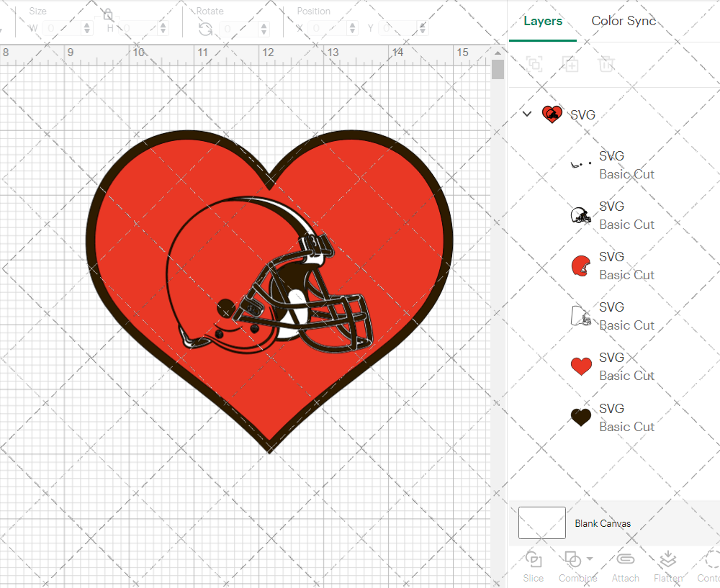The width and height of the screenshot is (720, 588).
Task: Click the helmet on the canvas
Action: pos(269,276)
